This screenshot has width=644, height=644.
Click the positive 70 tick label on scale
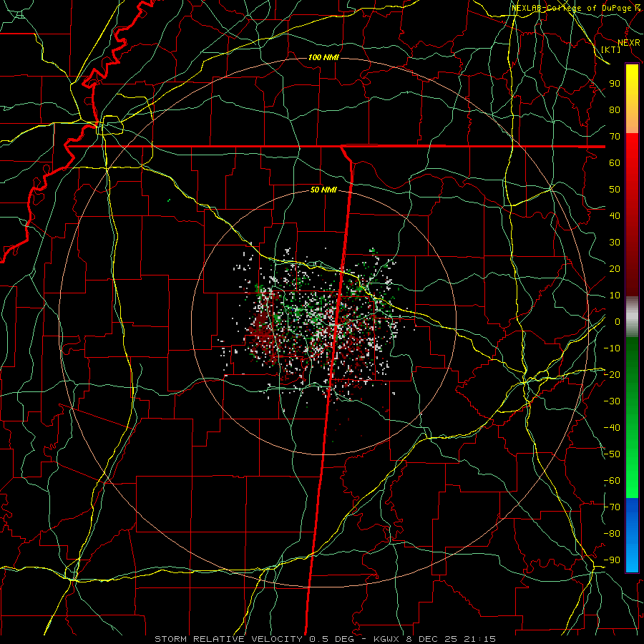tap(615, 137)
